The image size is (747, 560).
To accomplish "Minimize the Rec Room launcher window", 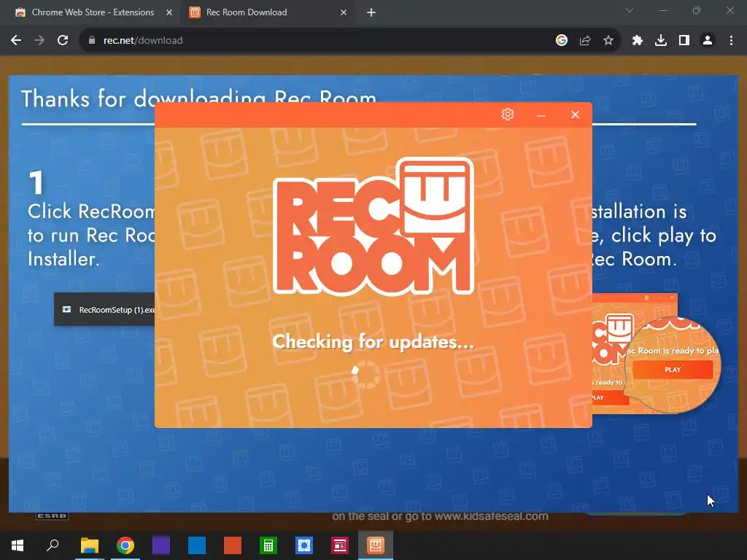I will click(x=541, y=114).
